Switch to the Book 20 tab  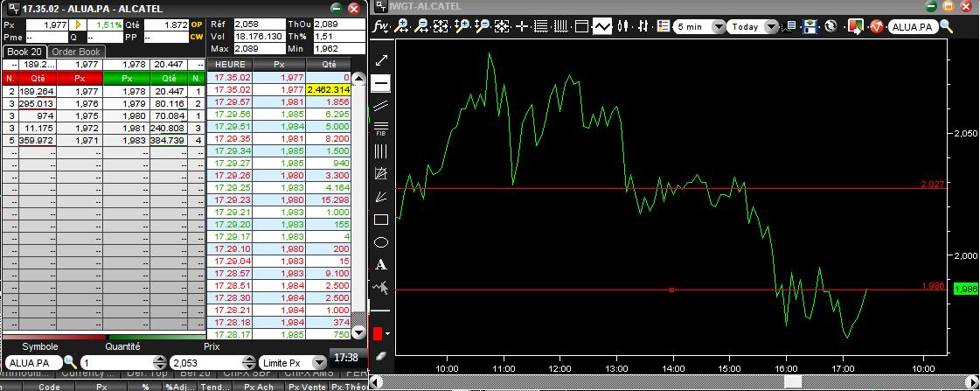click(24, 52)
